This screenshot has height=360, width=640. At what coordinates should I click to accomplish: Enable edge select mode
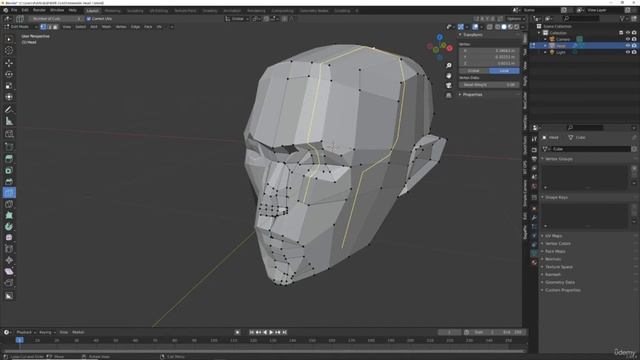49,27
